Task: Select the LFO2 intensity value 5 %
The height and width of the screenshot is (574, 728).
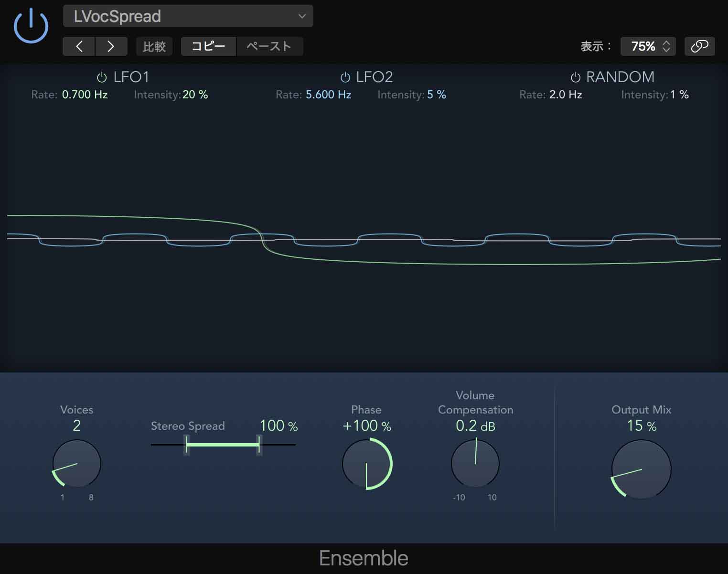Action: (437, 95)
